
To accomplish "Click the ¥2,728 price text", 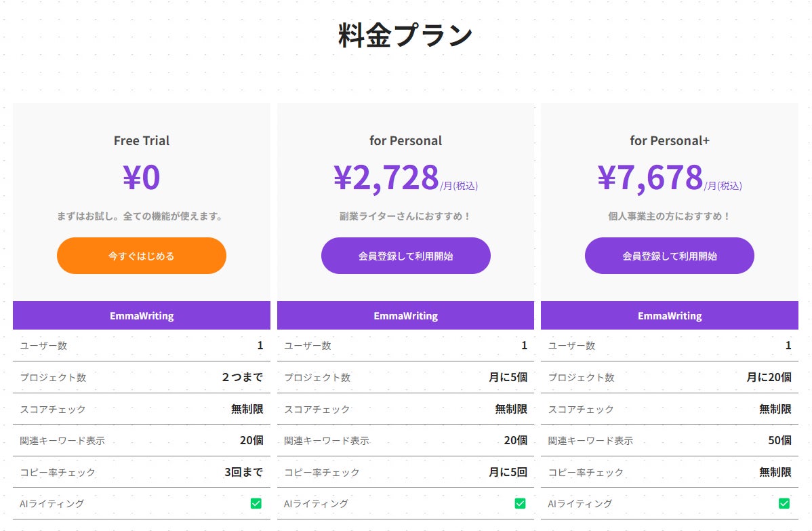I will coord(386,178).
